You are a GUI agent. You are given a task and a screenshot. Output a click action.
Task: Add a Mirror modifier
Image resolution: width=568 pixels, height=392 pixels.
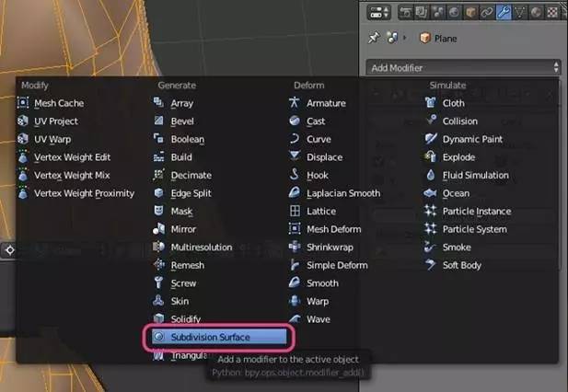click(x=219, y=229)
